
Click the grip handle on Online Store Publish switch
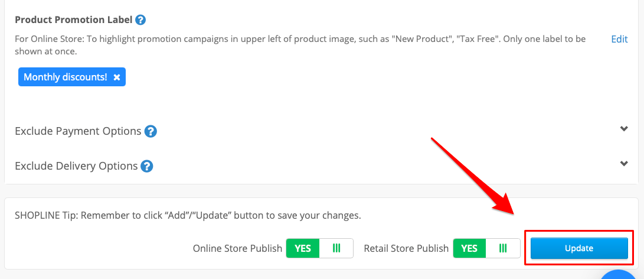point(336,248)
